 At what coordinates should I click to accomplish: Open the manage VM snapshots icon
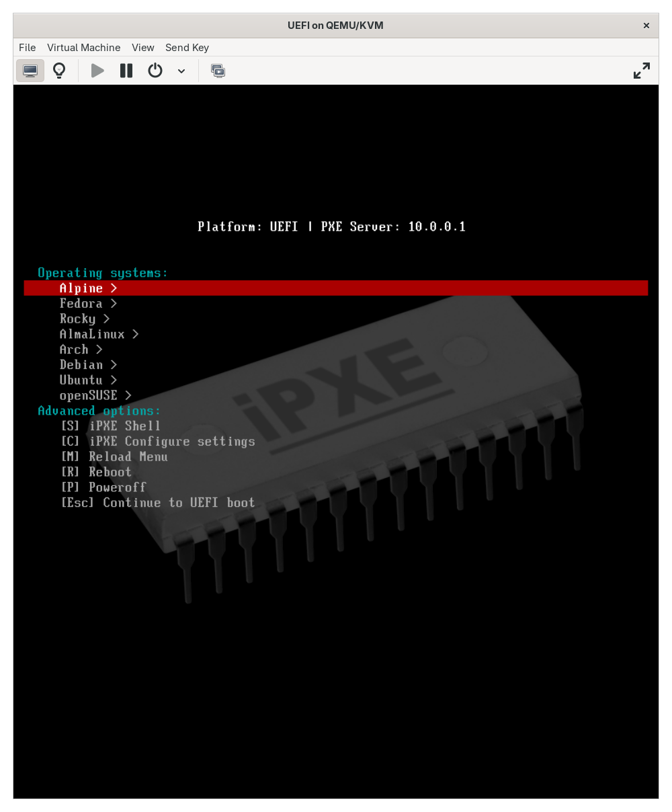218,71
